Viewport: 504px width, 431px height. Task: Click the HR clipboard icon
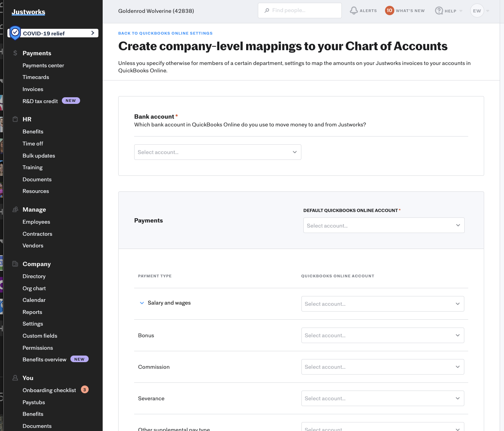tap(15, 119)
